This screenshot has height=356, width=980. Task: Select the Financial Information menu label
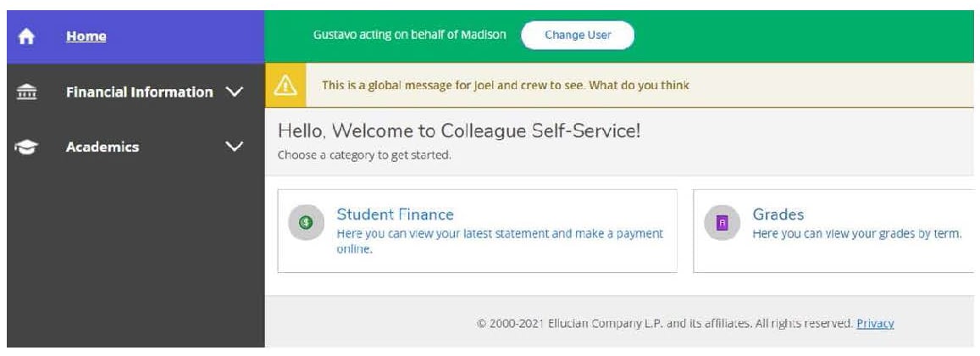[140, 92]
